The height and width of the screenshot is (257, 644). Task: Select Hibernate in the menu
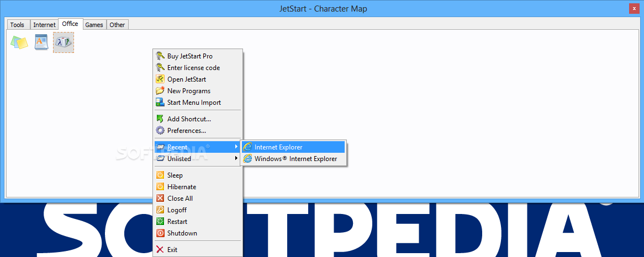(x=198, y=186)
